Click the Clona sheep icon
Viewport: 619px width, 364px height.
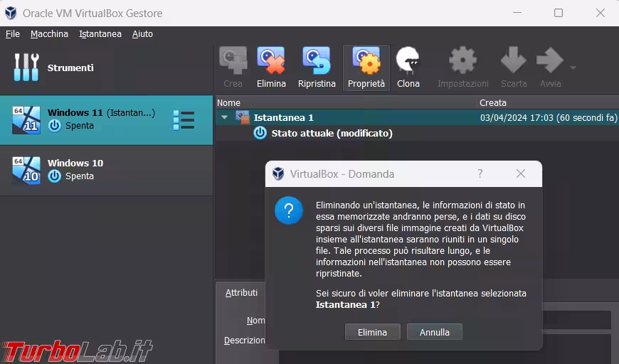click(408, 63)
